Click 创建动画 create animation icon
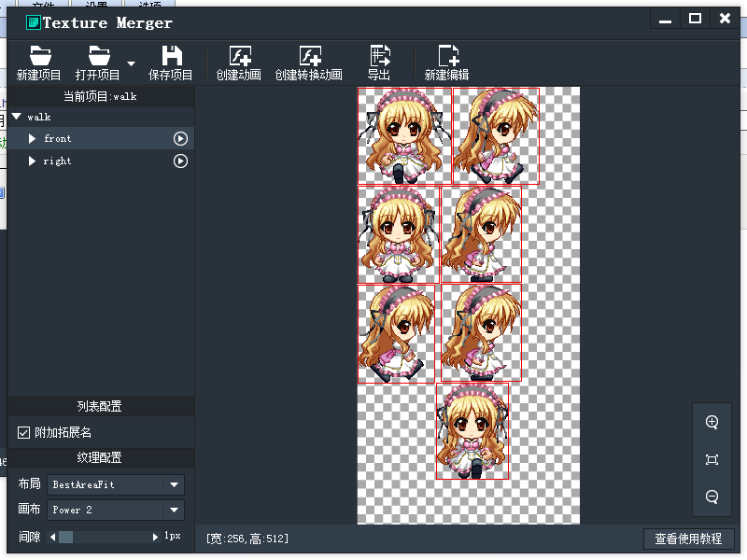 click(239, 63)
